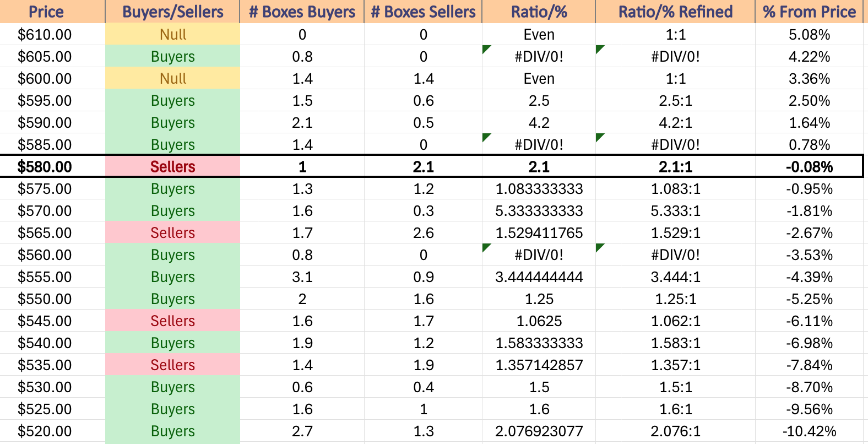This screenshot has height=444, width=868.
Task: Click the $520.00 price cell
Action: click(52, 431)
